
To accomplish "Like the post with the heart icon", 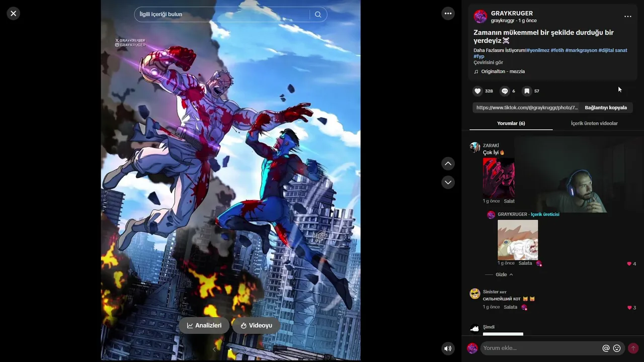I will 477,91.
